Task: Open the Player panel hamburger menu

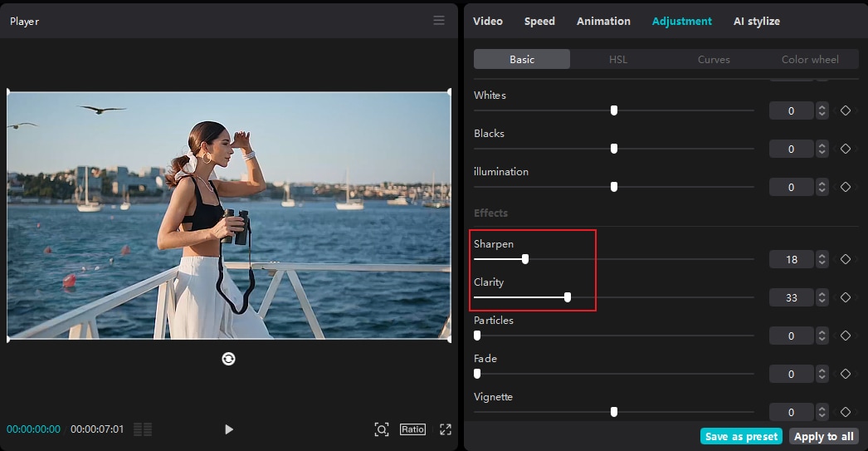Action: (x=439, y=21)
